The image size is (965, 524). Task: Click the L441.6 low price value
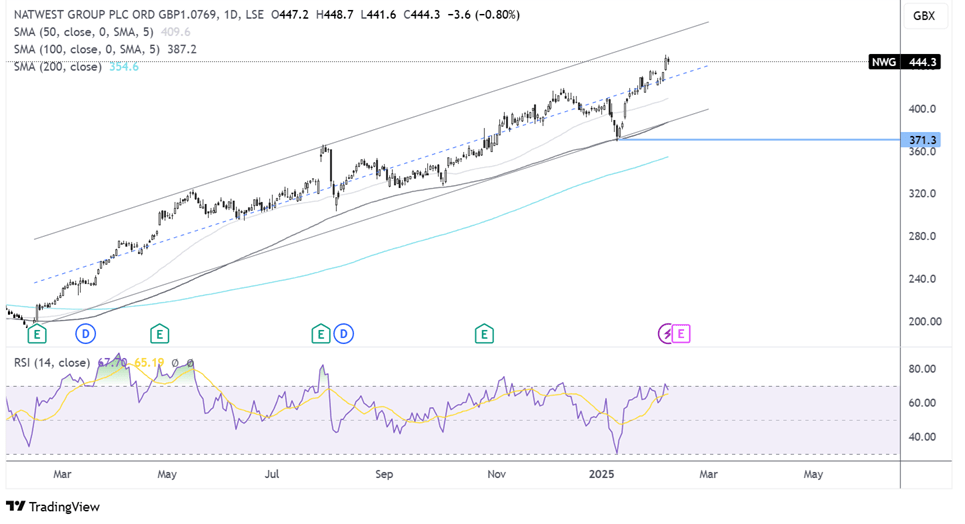tap(378, 15)
